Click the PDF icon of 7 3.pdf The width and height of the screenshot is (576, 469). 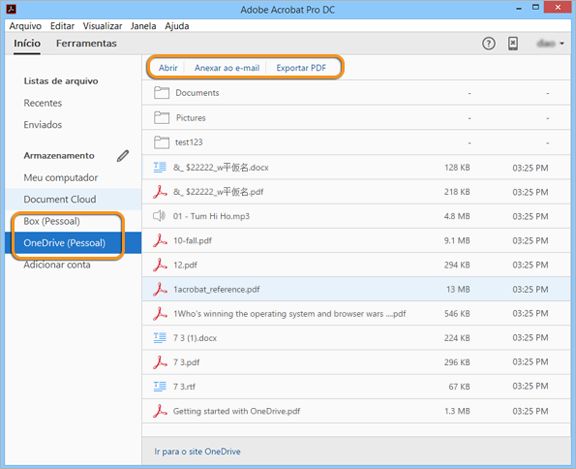tap(160, 362)
